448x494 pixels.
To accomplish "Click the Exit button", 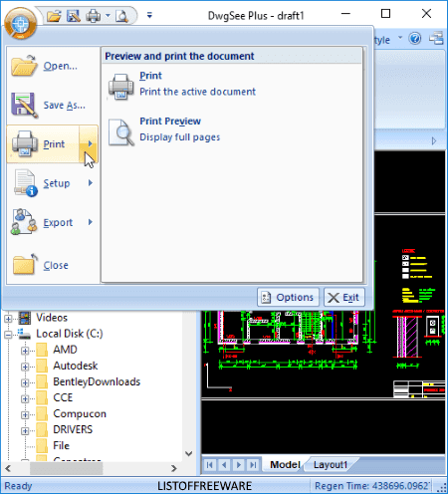I will 344,297.
